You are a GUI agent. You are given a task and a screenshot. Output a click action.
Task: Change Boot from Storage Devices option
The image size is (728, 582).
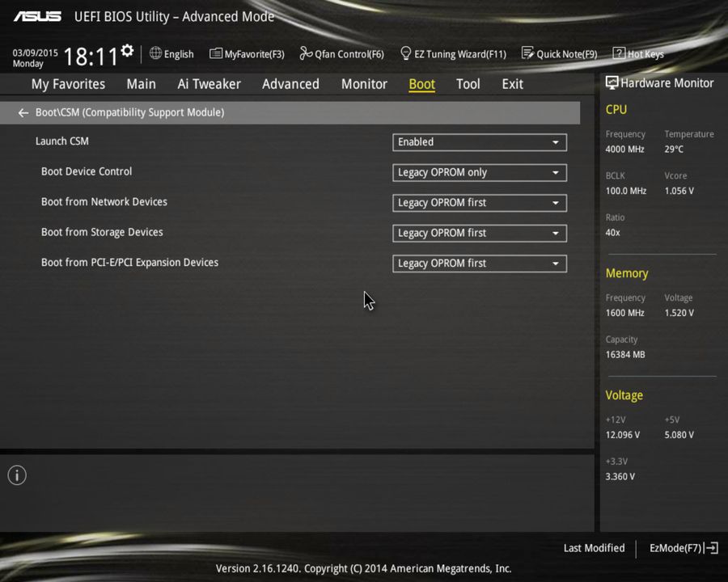coord(479,233)
